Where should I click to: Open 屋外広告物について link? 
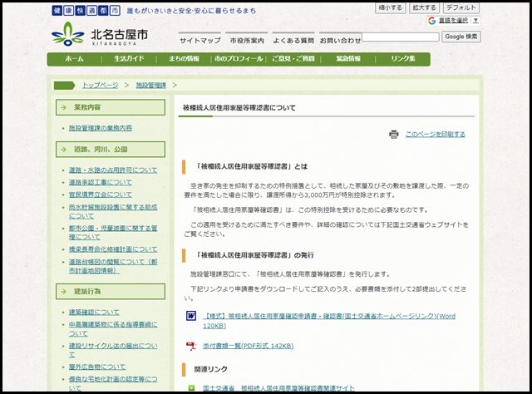[x=97, y=367]
